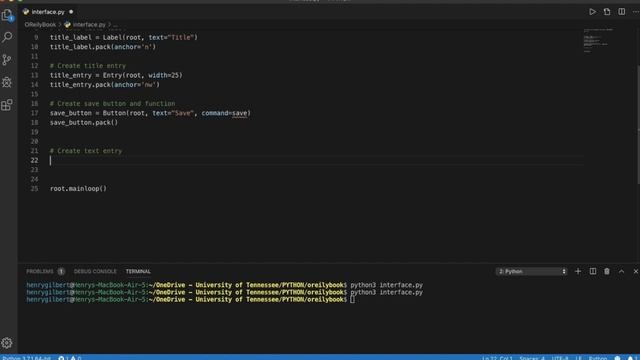Click line number 17 in the gutter
640x360 pixels.
click(34, 113)
